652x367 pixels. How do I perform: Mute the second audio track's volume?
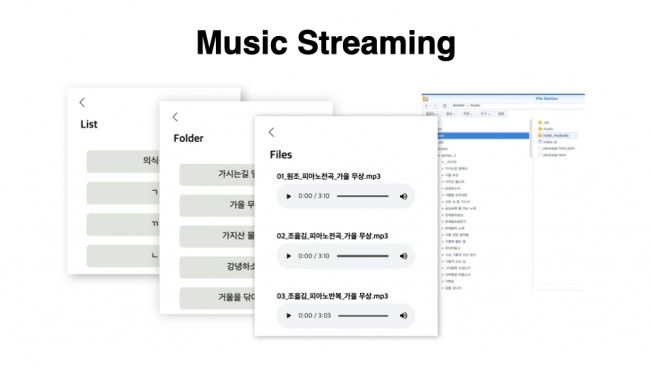[x=403, y=256]
